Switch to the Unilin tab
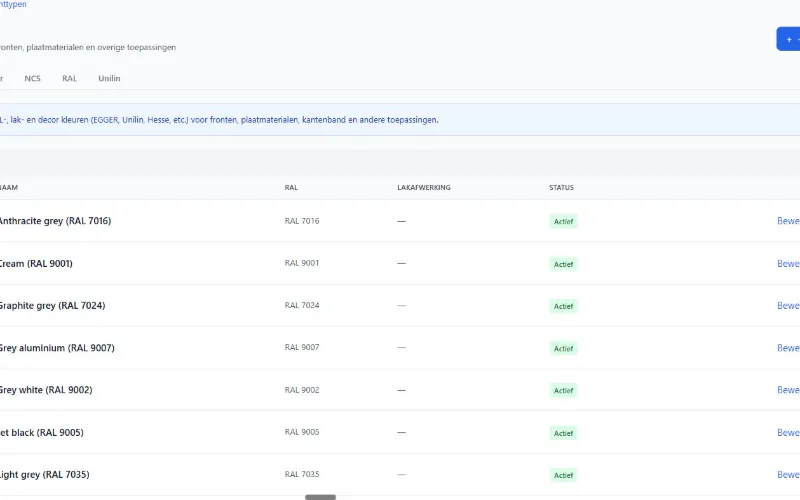The image size is (800, 500). click(109, 78)
